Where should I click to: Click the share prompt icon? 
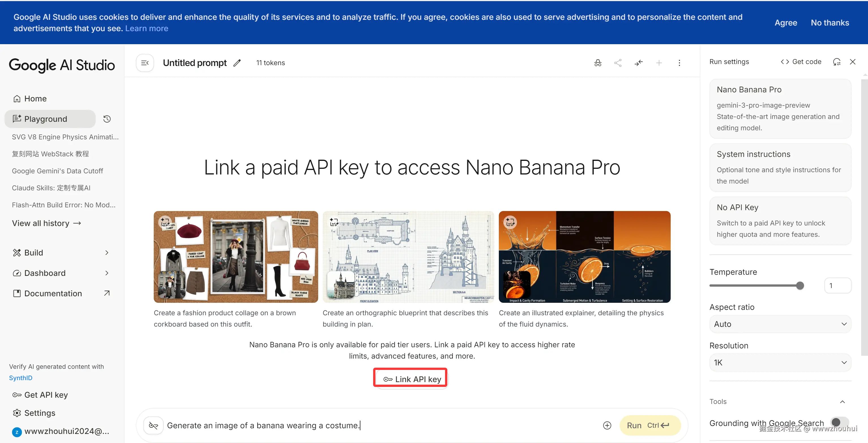click(618, 63)
